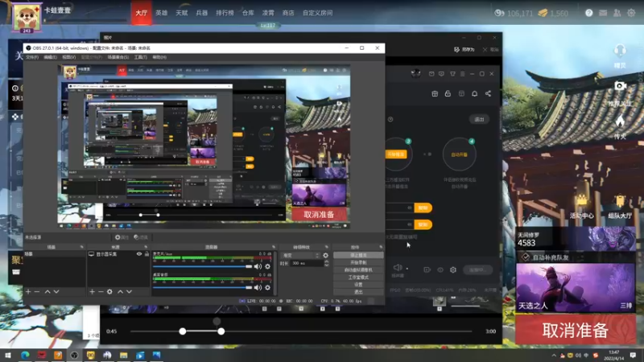Screen dimensions: 644x362
Task: Remove the scene with the minus icon
Action: click(37, 291)
